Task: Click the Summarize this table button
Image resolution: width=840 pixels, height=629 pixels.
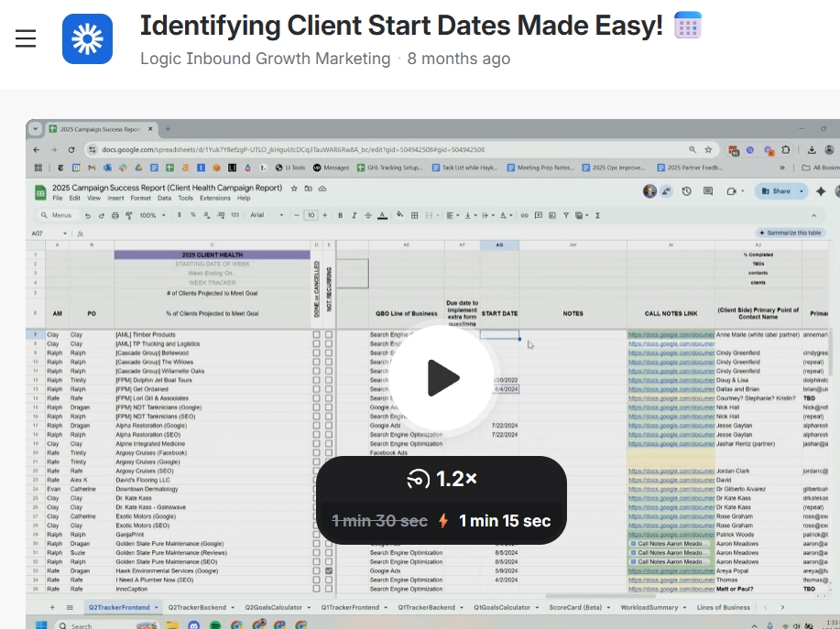Action: (790, 233)
